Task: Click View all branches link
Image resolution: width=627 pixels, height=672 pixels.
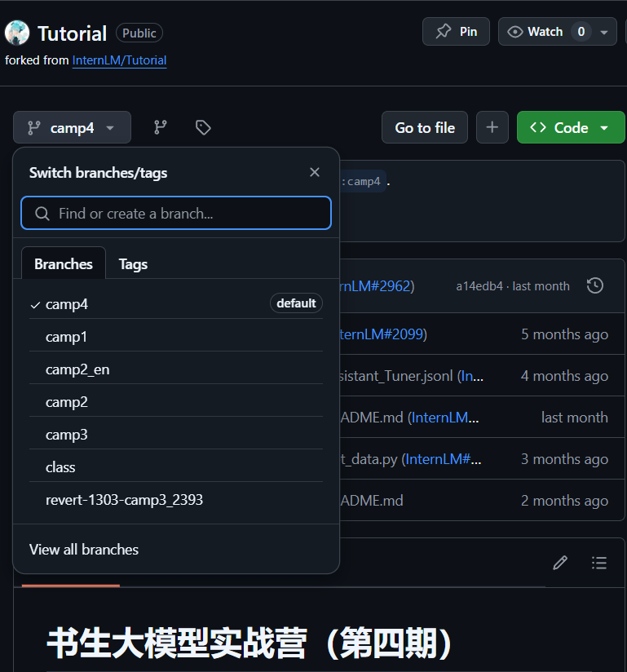Action: pos(84,550)
